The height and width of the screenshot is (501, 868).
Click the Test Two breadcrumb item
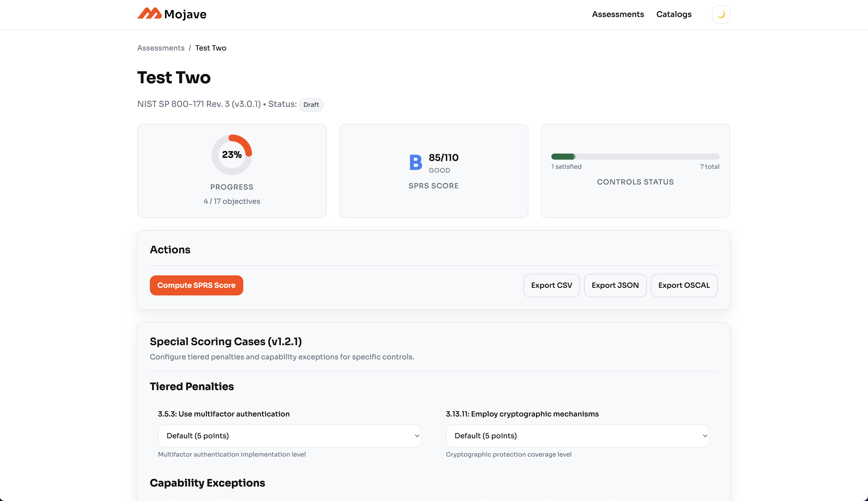pyautogui.click(x=211, y=48)
